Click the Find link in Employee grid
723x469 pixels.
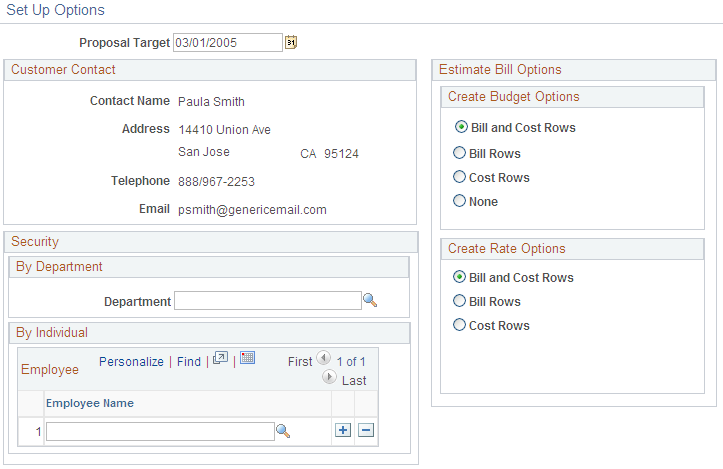[189, 362]
